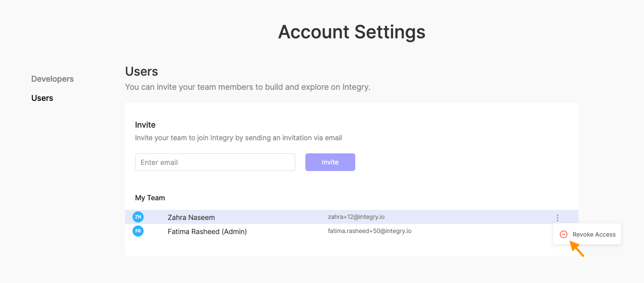Focus the Enter email input field
This screenshot has height=283, width=644.
tap(215, 162)
